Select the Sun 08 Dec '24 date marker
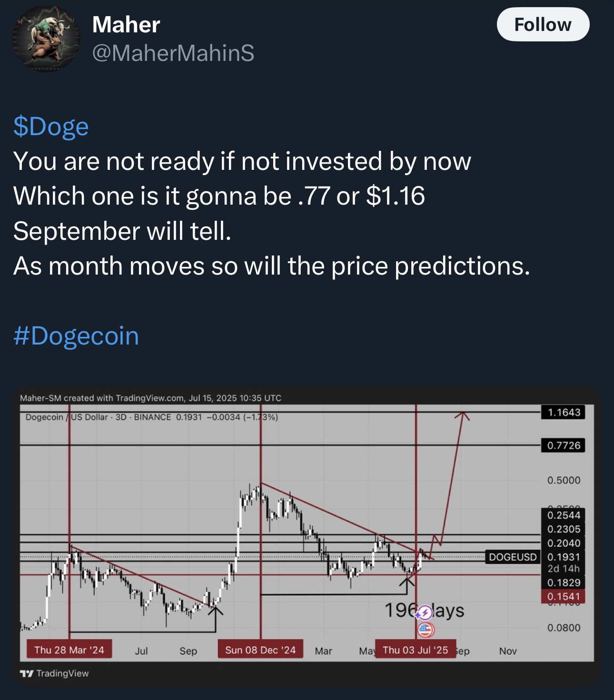The width and height of the screenshot is (614, 700). point(260,650)
